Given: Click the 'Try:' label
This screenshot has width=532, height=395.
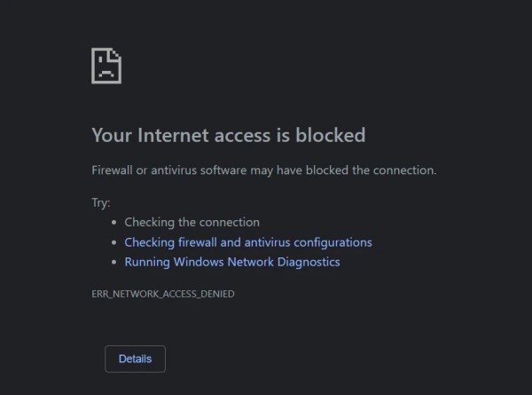Looking at the screenshot, I should point(101,202).
